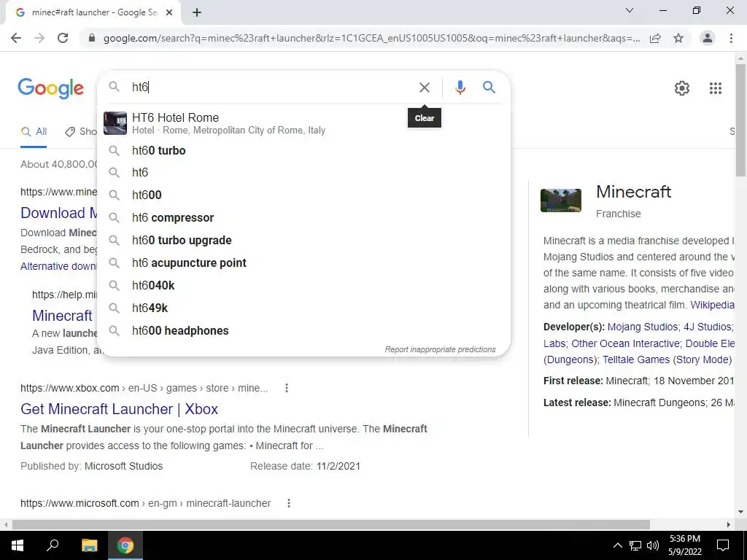Viewport: 747px width, 560px height.
Task: Click Report inappropriate predictions link
Action: [x=440, y=349]
